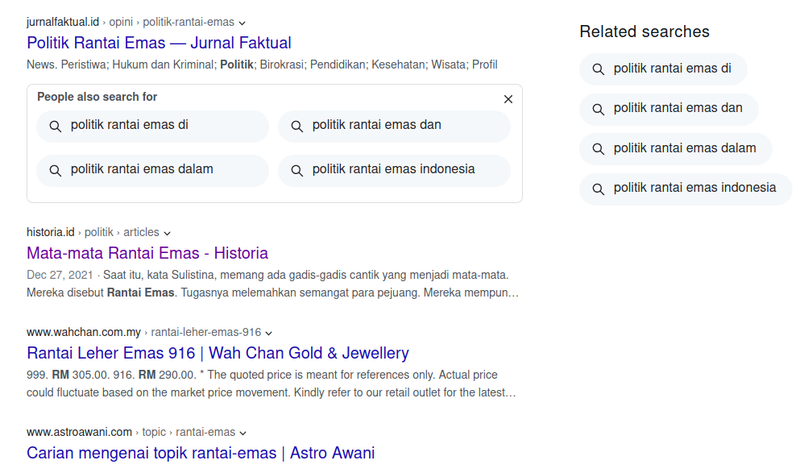
Task: Open Carian mengenai topik rantai-emas Astro Awani
Action: tap(200, 453)
